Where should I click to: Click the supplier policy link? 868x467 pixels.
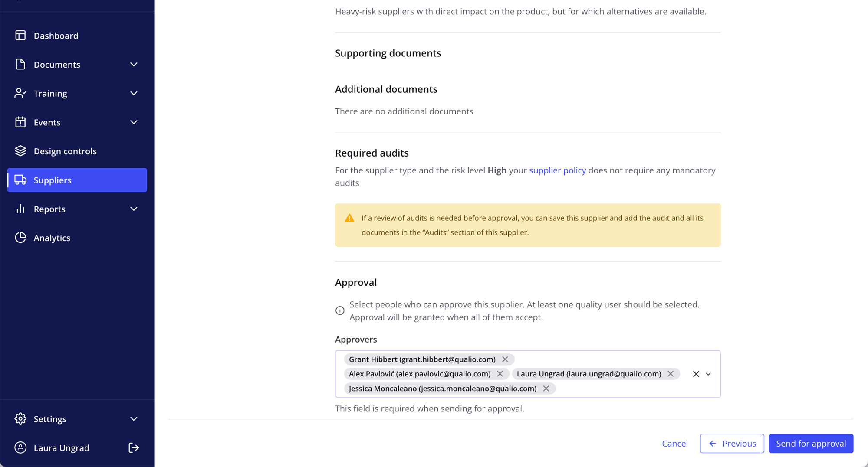tap(557, 170)
